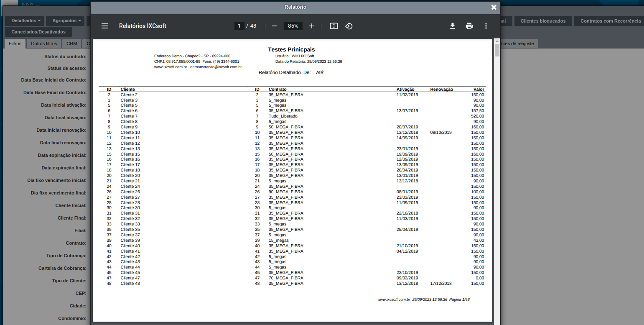The height and width of the screenshot is (325, 644).
Task: Click the 85% zoom level field
Action: [x=293, y=26]
